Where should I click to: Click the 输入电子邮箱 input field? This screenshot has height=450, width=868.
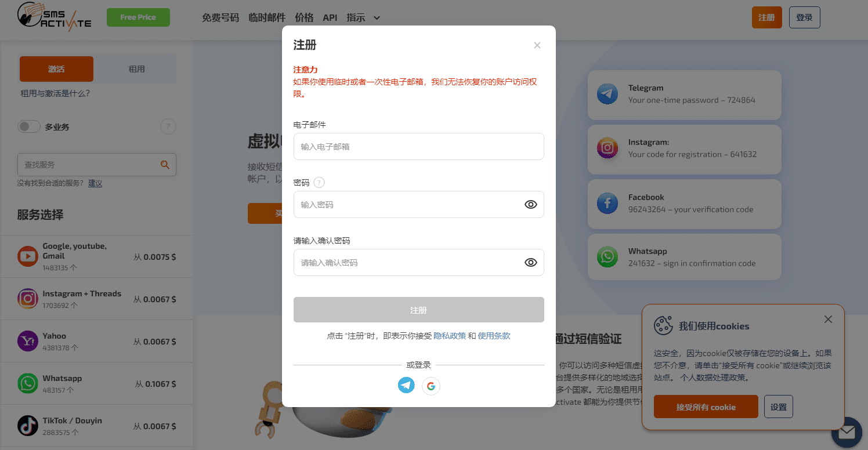coord(418,146)
